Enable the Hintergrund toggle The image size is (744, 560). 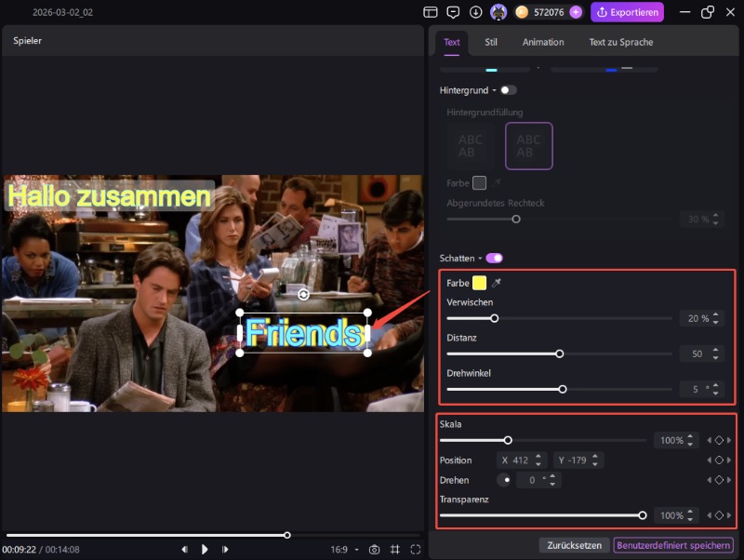[508, 90]
